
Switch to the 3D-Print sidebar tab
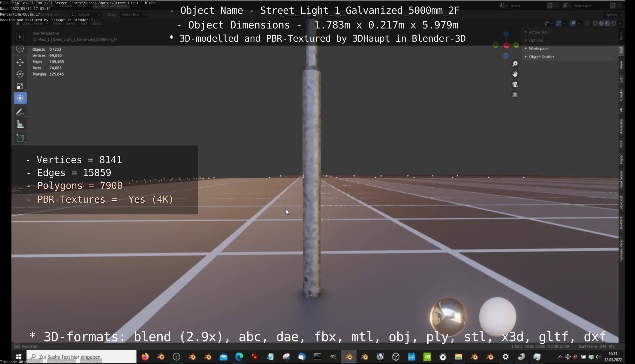pos(621,223)
